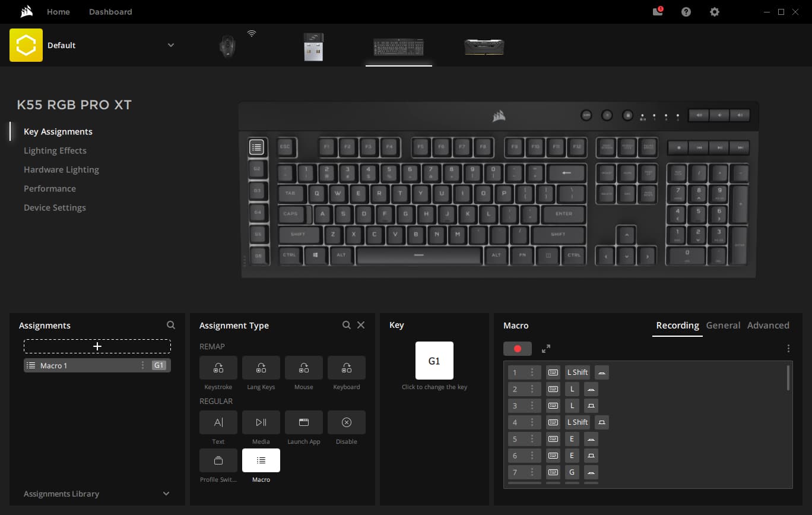Select the wireless mouse device
The width and height of the screenshot is (812, 515).
click(227, 46)
